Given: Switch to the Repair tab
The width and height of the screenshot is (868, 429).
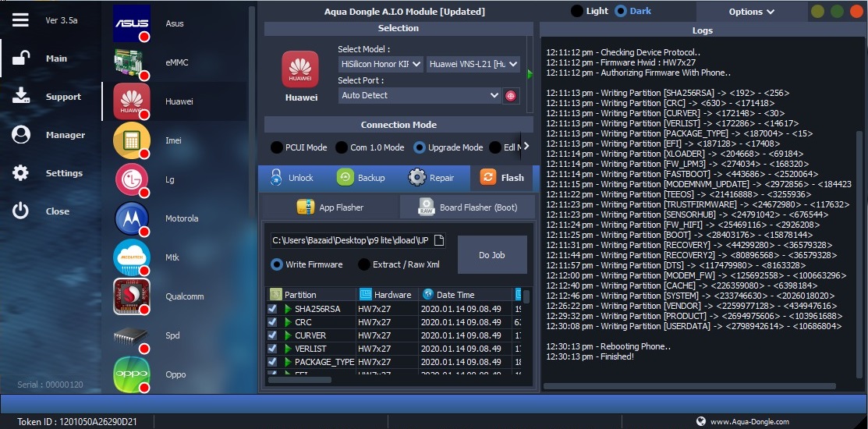Looking at the screenshot, I should coord(431,178).
